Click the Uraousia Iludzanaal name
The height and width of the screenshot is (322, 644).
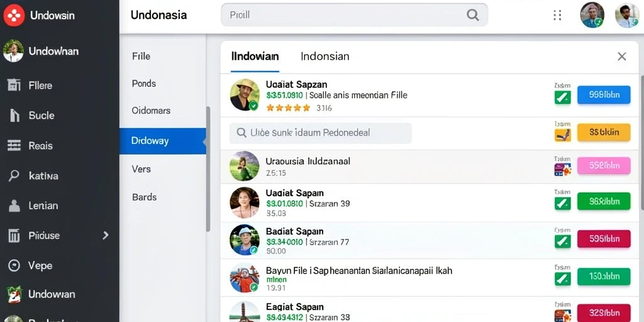point(308,161)
